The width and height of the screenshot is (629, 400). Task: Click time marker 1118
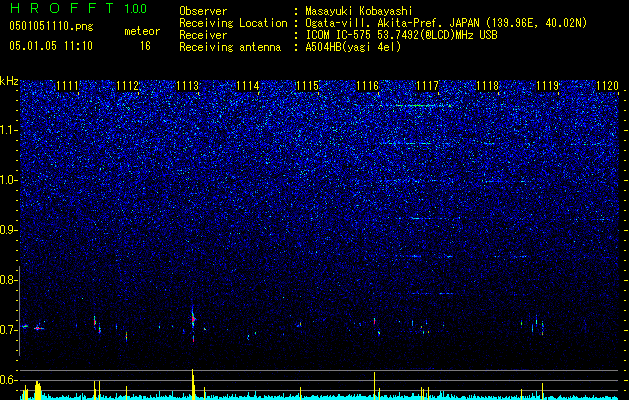click(488, 85)
